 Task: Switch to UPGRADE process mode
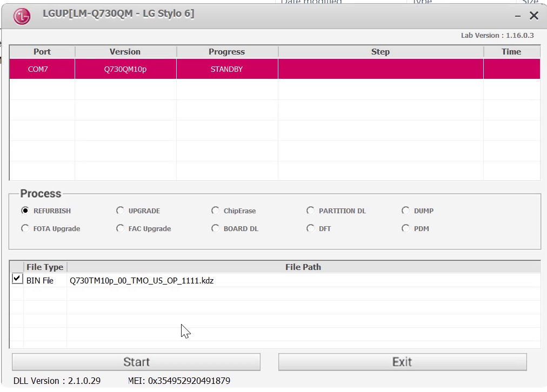tap(120, 210)
